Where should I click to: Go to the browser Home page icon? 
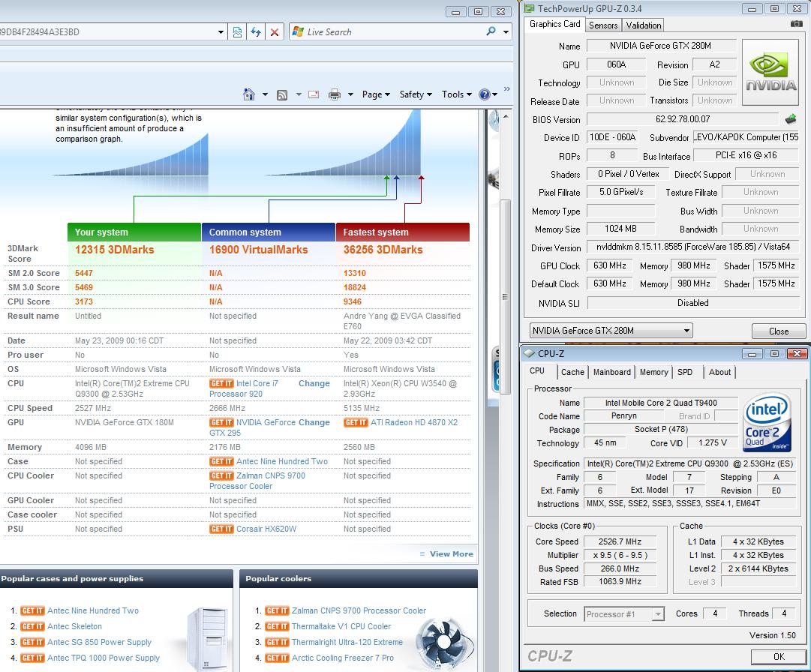click(249, 94)
